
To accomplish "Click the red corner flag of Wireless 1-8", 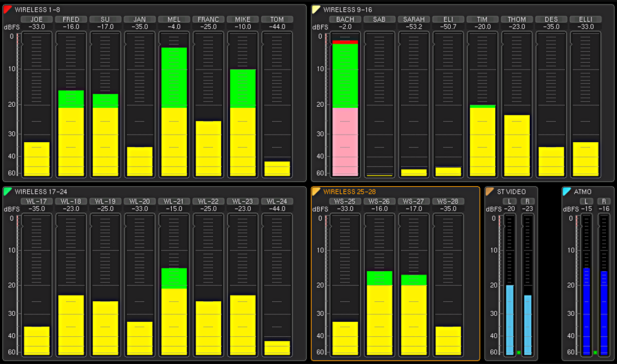I will [8, 9].
